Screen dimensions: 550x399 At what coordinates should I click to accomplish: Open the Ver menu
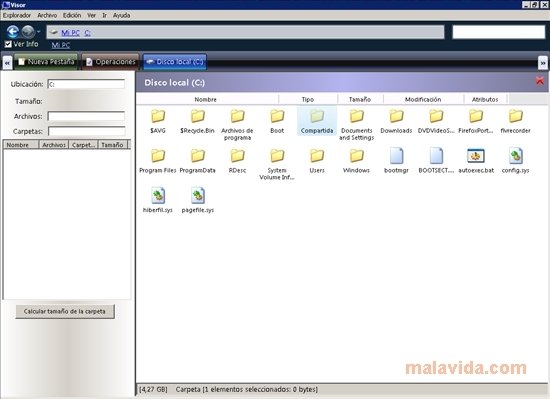click(92, 15)
